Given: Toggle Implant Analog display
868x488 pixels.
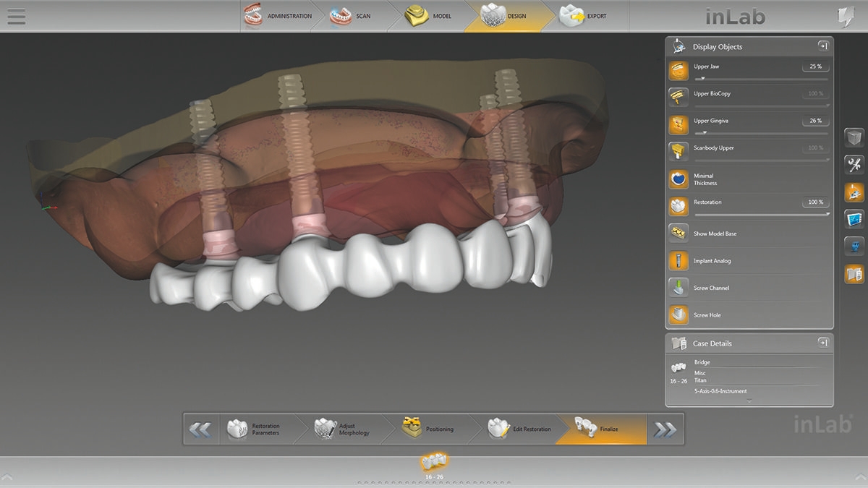Looking at the screenshot, I should coord(678,260).
